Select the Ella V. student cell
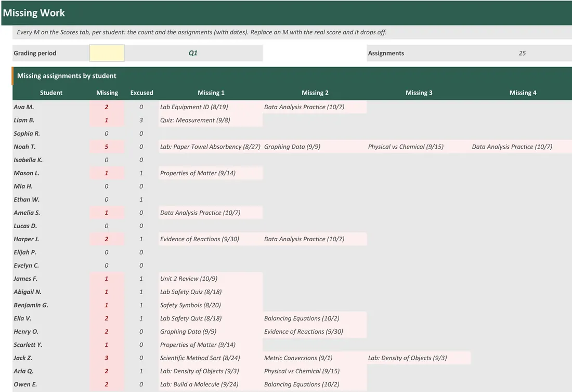 click(51, 318)
